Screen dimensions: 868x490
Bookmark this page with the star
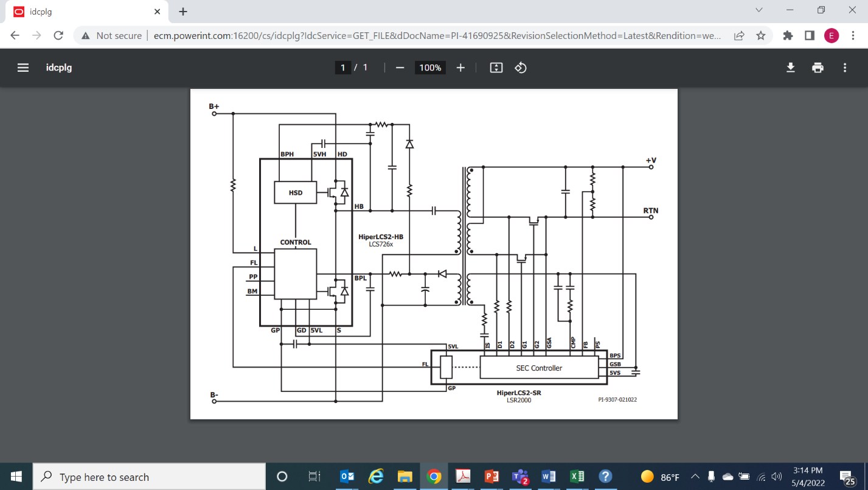click(x=760, y=35)
